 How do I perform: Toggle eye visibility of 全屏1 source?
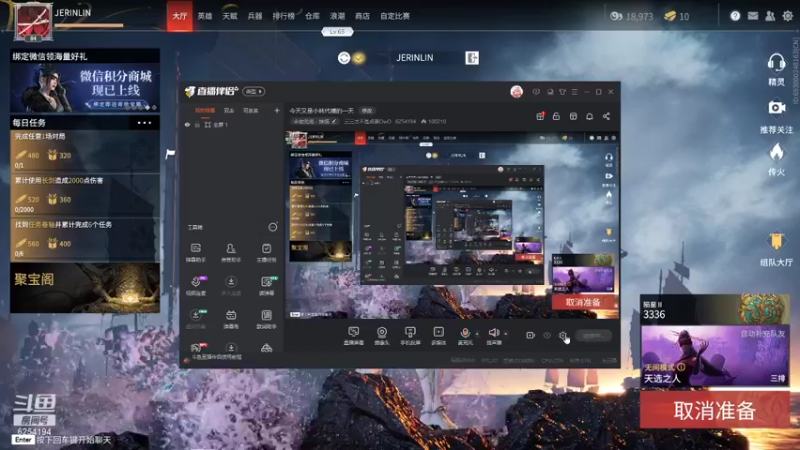pyautogui.click(x=187, y=124)
